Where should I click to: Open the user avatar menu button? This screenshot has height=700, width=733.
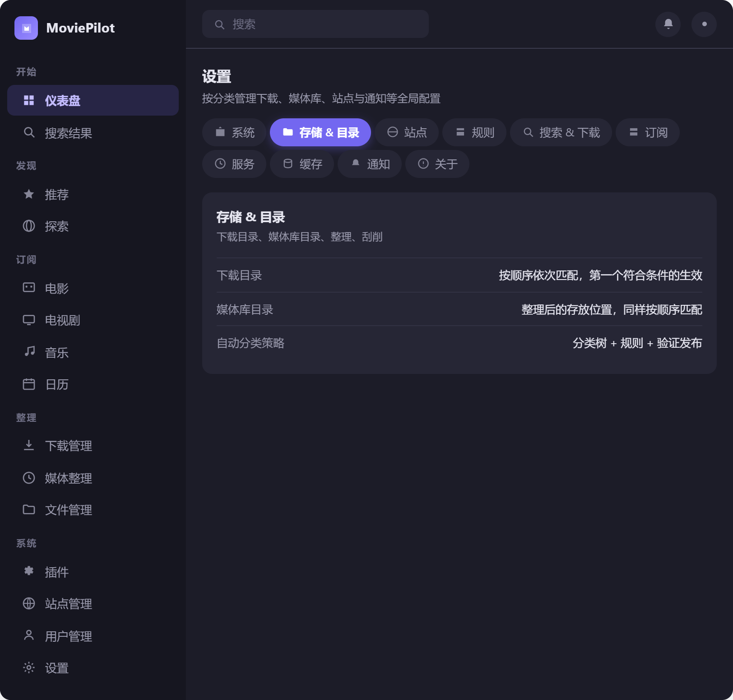pyautogui.click(x=704, y=24)
